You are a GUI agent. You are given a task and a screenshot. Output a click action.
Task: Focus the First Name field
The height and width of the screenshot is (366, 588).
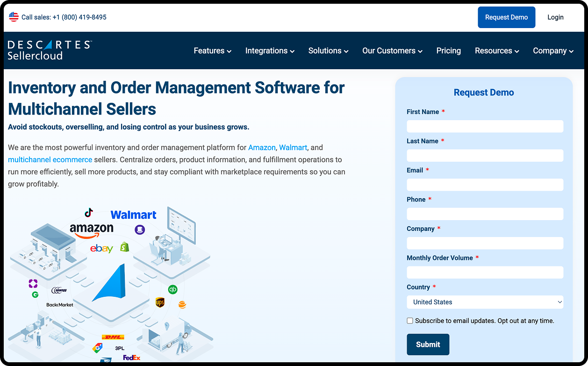pos(485,126)
